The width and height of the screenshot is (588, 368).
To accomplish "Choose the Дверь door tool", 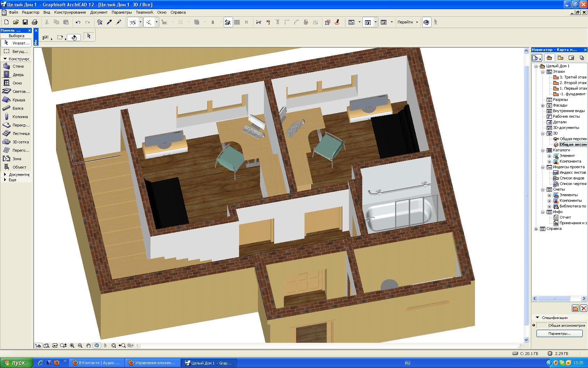I will [x=16, y=75].
